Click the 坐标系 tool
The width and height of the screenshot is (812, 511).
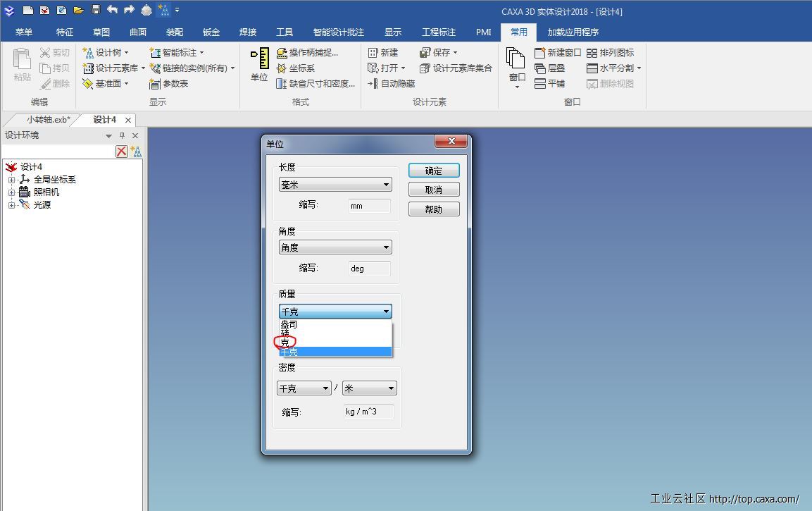(x=296, y=68)
